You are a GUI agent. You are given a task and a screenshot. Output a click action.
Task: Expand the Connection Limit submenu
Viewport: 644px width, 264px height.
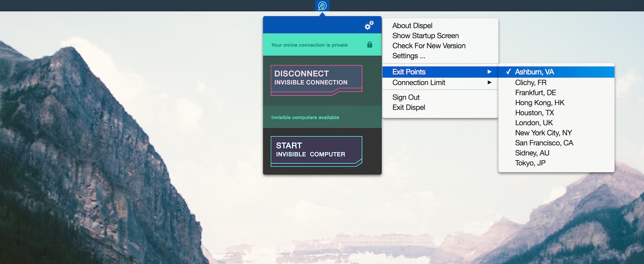[x=440, y=83]
